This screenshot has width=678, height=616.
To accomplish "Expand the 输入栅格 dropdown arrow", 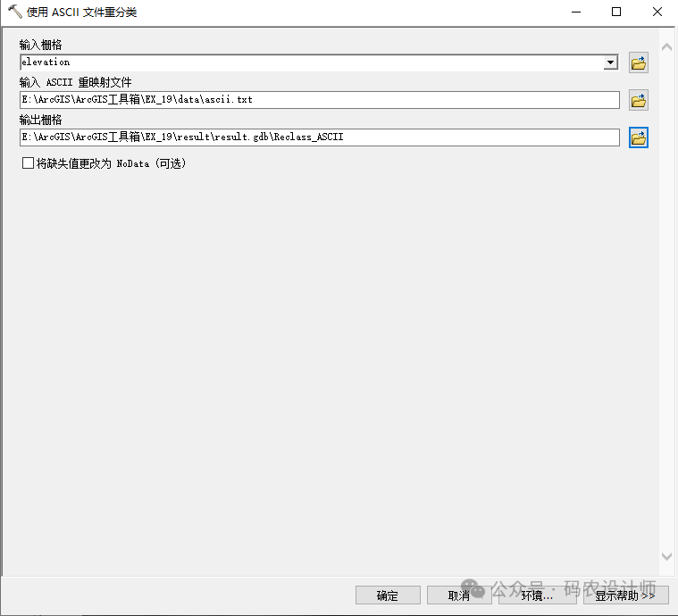I will click(x=611, y=62).
